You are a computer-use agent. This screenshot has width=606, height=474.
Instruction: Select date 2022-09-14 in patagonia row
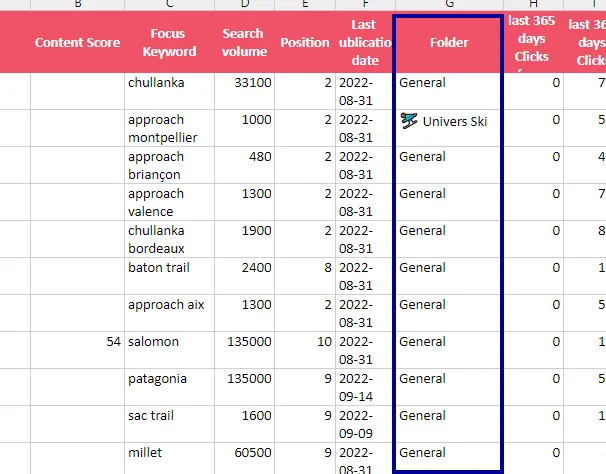(x=365, y=387)
